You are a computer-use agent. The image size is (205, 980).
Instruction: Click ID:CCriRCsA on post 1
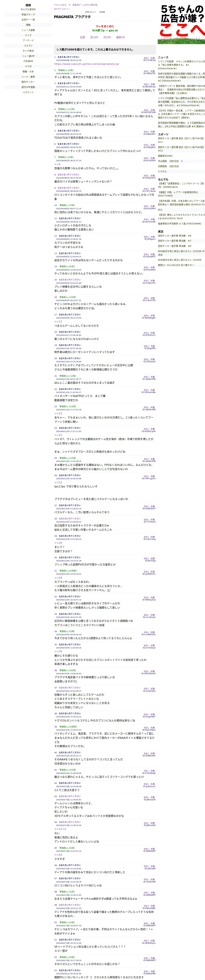pos(149,60)
